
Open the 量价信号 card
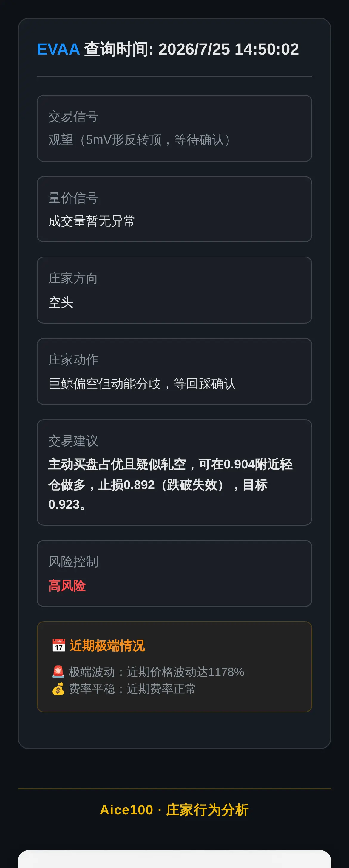point(174,209)
